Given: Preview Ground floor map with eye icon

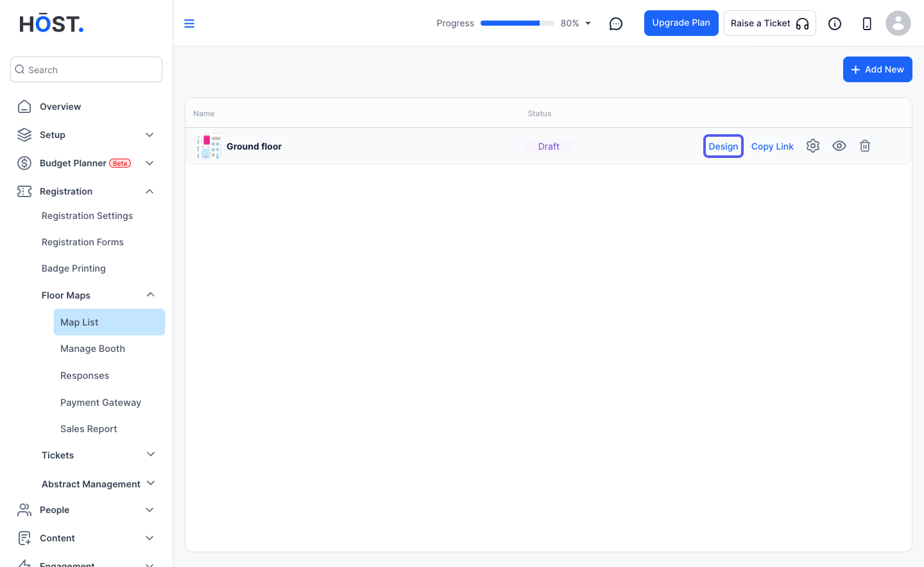Looking at the screenshot, I should tap(839, 146).
